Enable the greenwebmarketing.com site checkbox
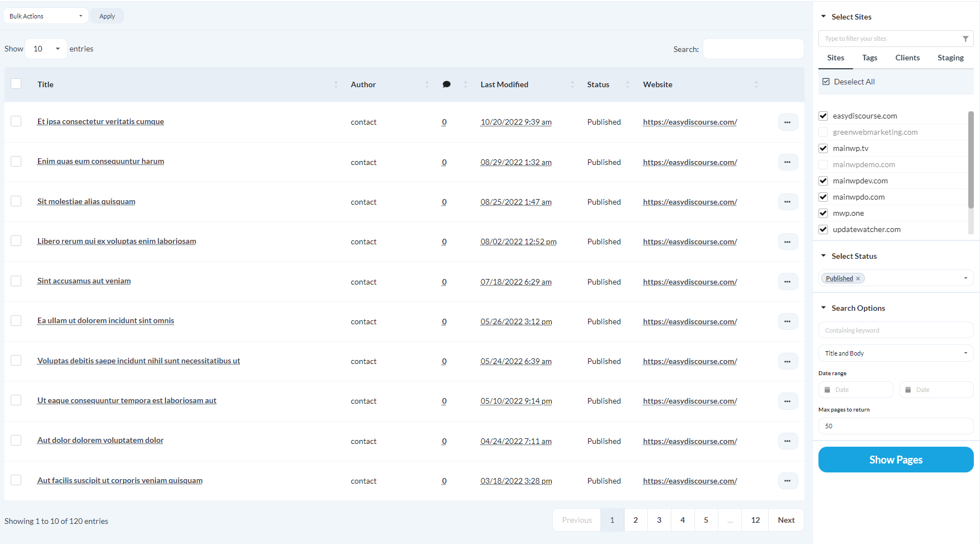The height and width of the screenshot is (544, 980). pyautogui.click(x=823, y=132)
